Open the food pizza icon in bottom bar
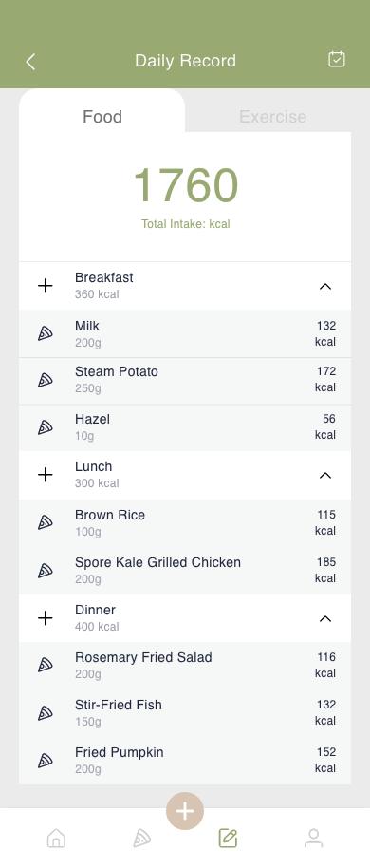The image size is (370, 868). (141, 839)
